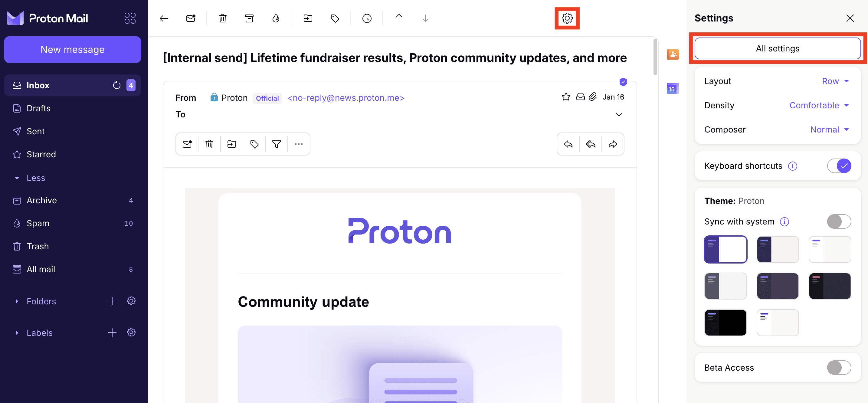The width and height of the screenshot is (868, 403).
Task: Enable Beta Access toggle
Action: pyautogui.click(x=839, y=367)
